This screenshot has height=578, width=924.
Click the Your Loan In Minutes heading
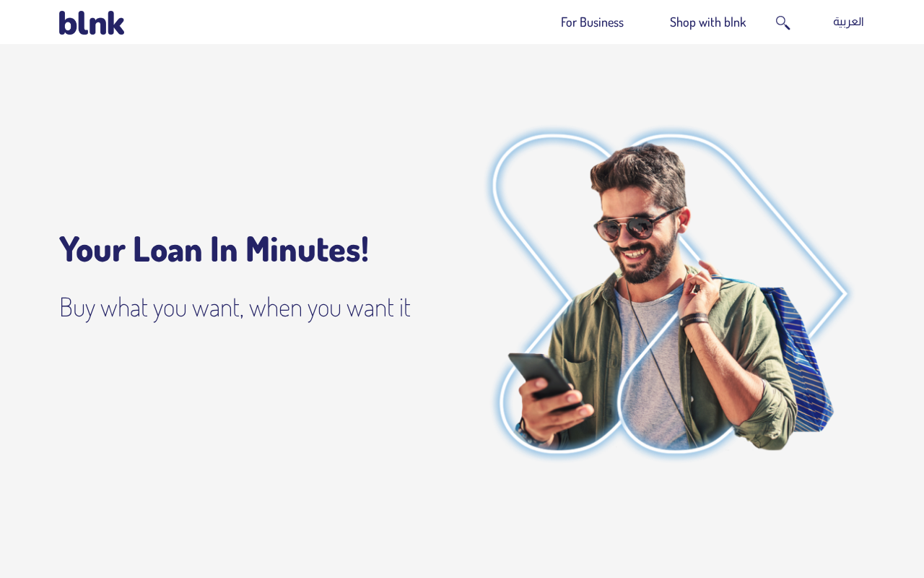[x=214, y=249]
